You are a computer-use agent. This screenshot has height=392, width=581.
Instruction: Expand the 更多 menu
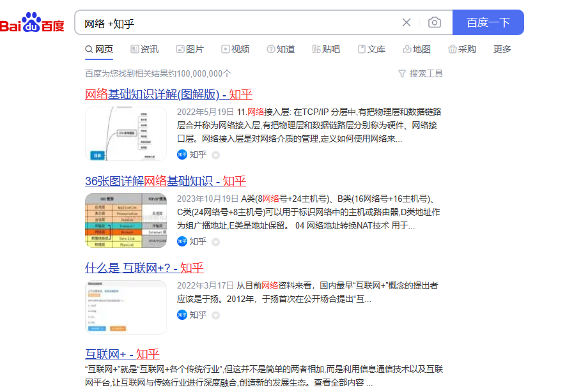coord(502,49)
